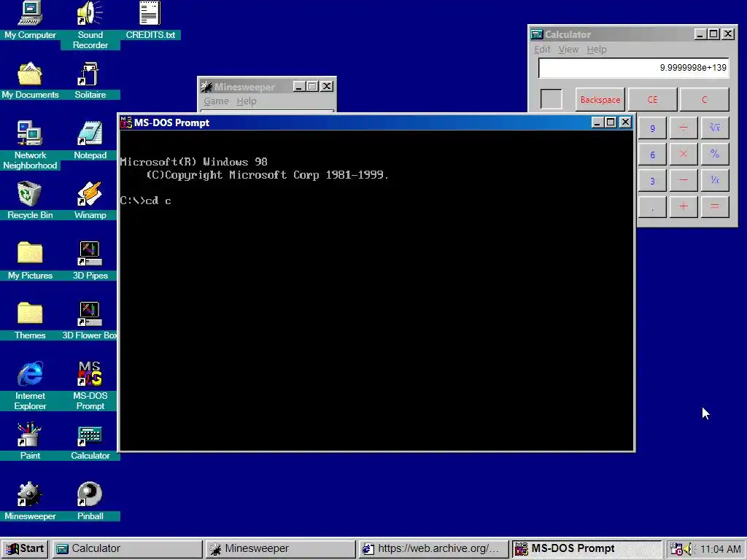Click the Calculator plus button
The width and height of the screenshot is (747, 560).
tap(683, 206)
